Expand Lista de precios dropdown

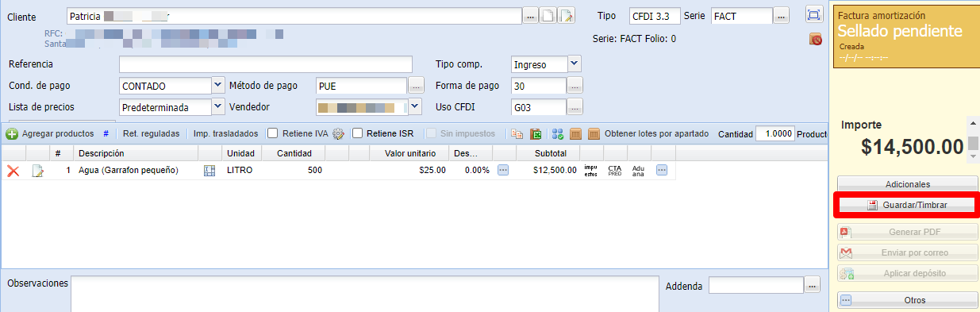tap(218, 106)
